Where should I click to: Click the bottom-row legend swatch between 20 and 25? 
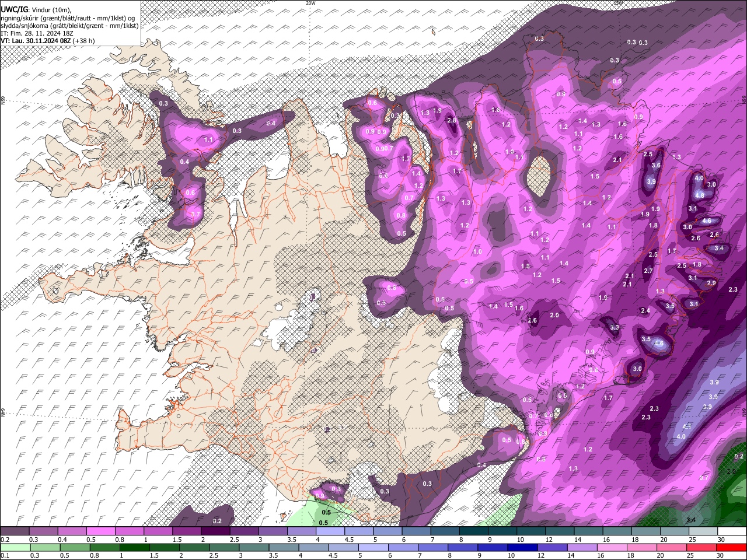click(672, 548)
